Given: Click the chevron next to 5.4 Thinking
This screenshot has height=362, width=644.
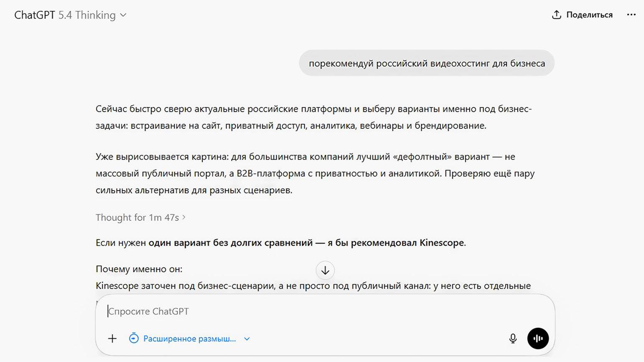Looking at the screenshot, I should pyautogui.click(x=123, y=15).
